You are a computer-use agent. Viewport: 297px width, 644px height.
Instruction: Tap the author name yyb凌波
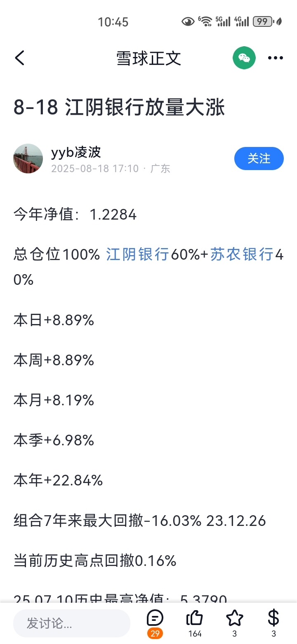tap(76, 152)
